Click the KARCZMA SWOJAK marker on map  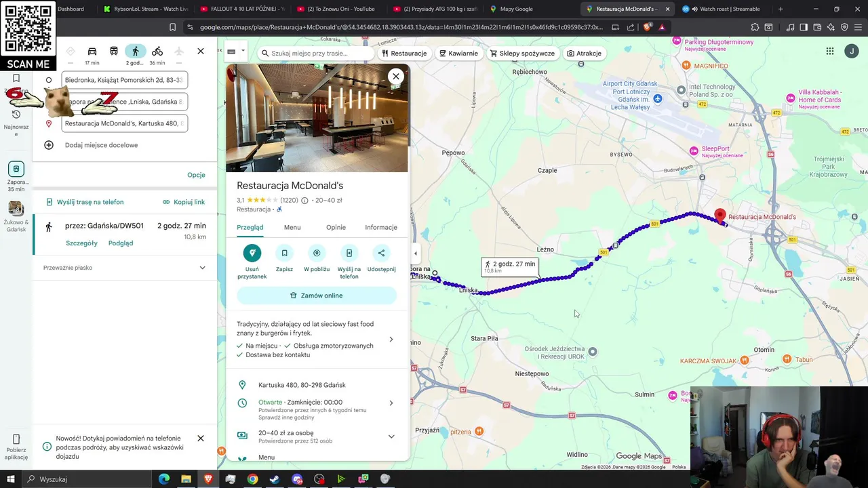[x=745, y=361]
